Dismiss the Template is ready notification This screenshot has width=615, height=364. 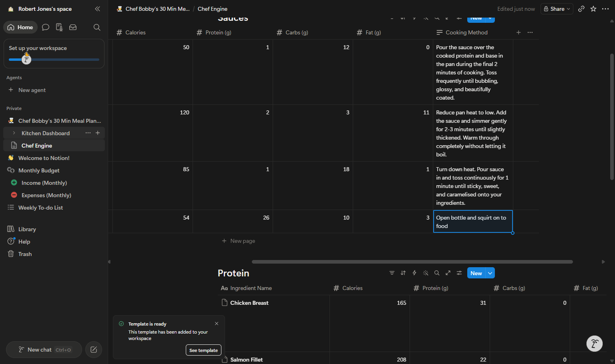tap(217, 324)
